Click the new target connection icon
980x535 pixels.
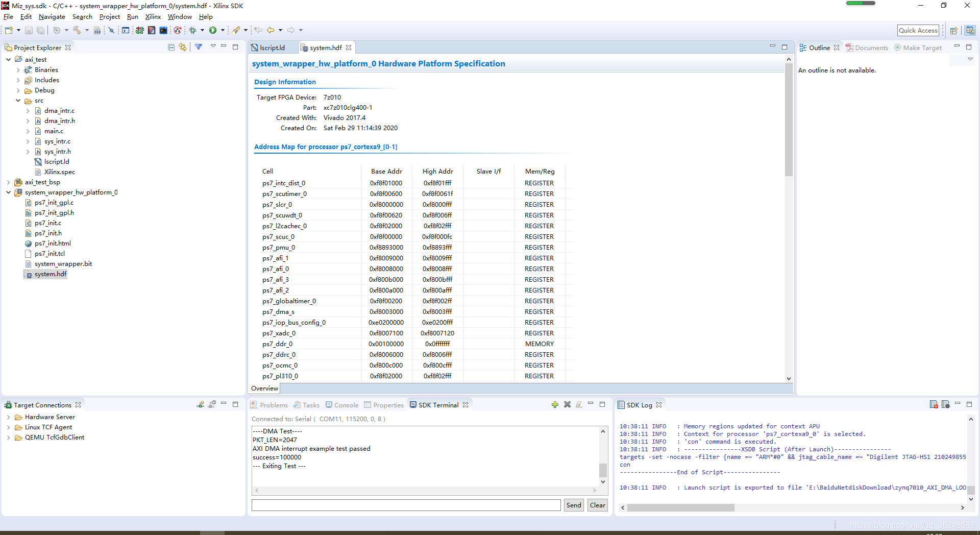tap(200, 405)
